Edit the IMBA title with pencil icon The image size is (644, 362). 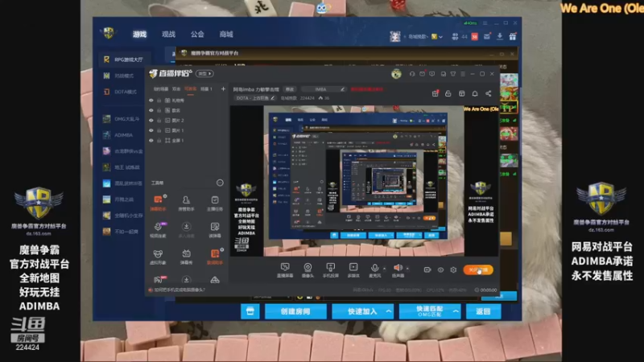(342, 89)
